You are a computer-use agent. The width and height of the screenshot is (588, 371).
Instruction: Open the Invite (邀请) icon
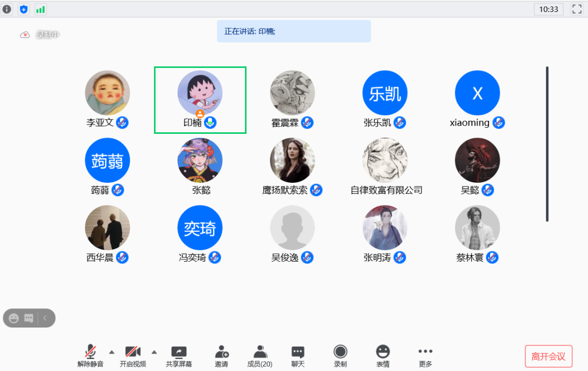(222, 356)
